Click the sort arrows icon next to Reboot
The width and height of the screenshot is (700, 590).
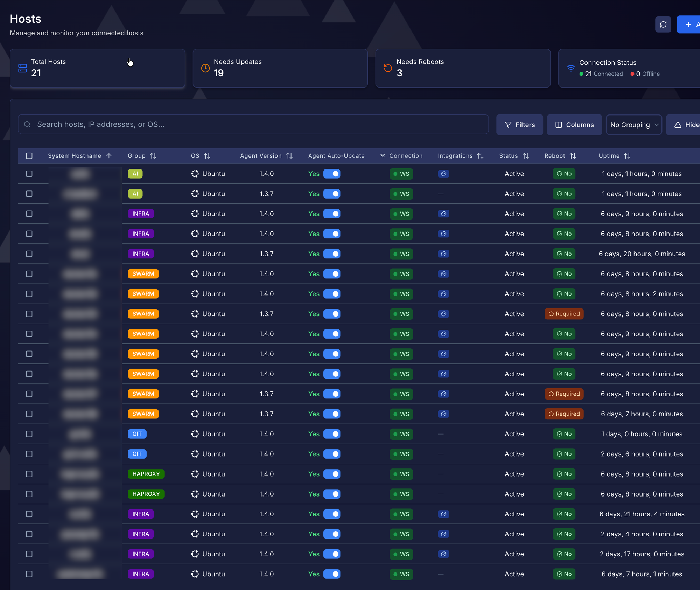[x=573, y=156]
